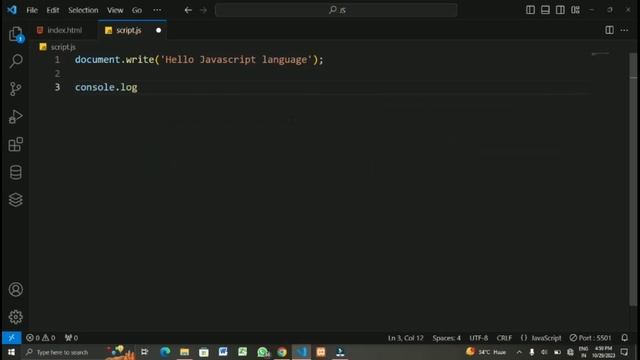This screenshot has height=360, width=640.
Task: Go back with the navigation arrow
Action: pyautogui.click(x=188, y=10)
